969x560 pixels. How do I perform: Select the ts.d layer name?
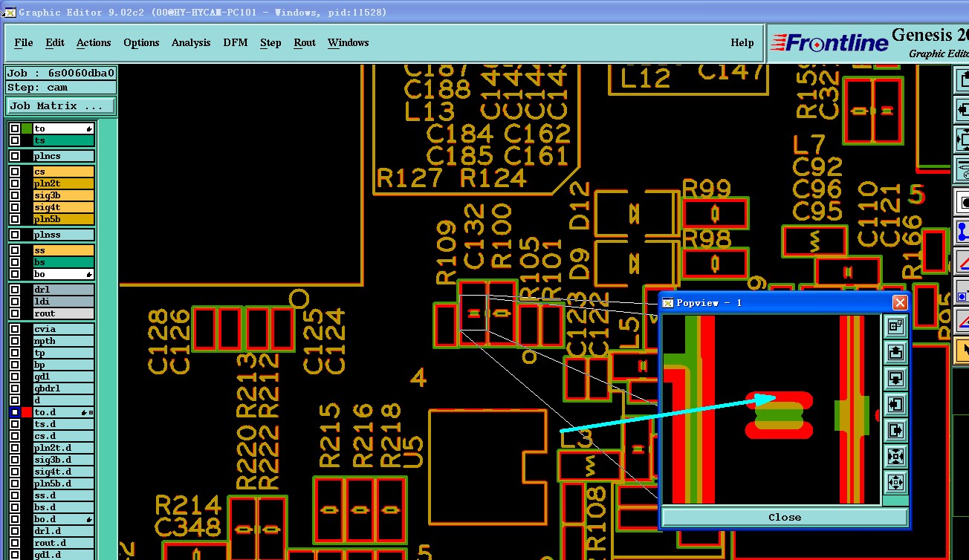[x=64, y=424]
